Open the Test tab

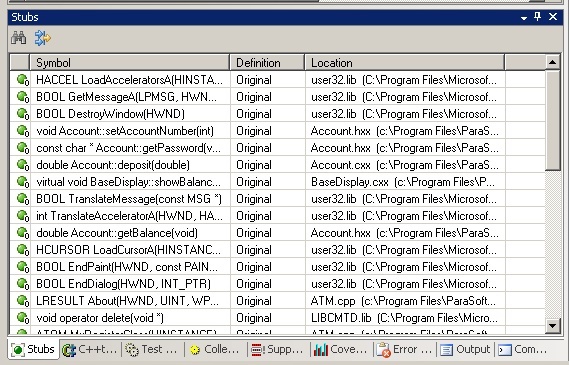[151, 349]
